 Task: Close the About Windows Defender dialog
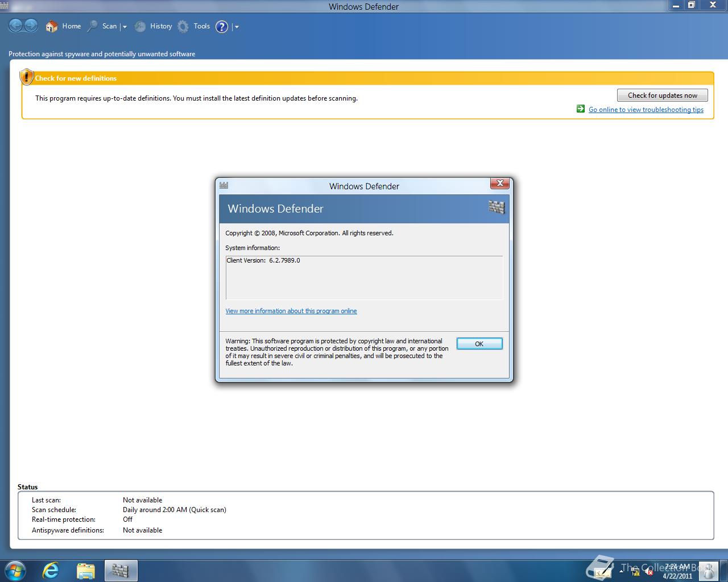(499, 183)
